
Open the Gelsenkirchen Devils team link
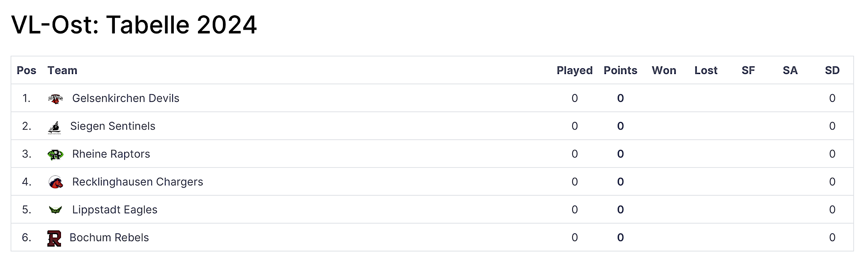[125, 98]
